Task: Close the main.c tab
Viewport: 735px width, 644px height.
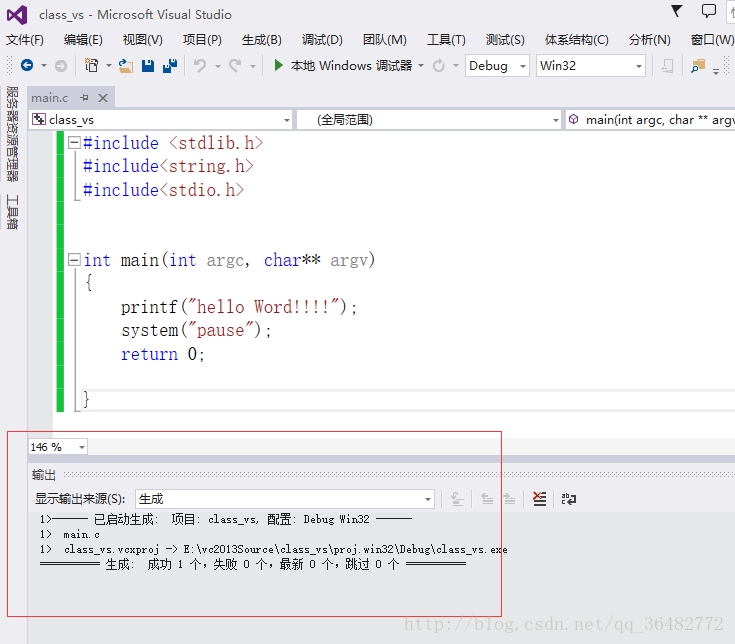Action: pos(102,97)
